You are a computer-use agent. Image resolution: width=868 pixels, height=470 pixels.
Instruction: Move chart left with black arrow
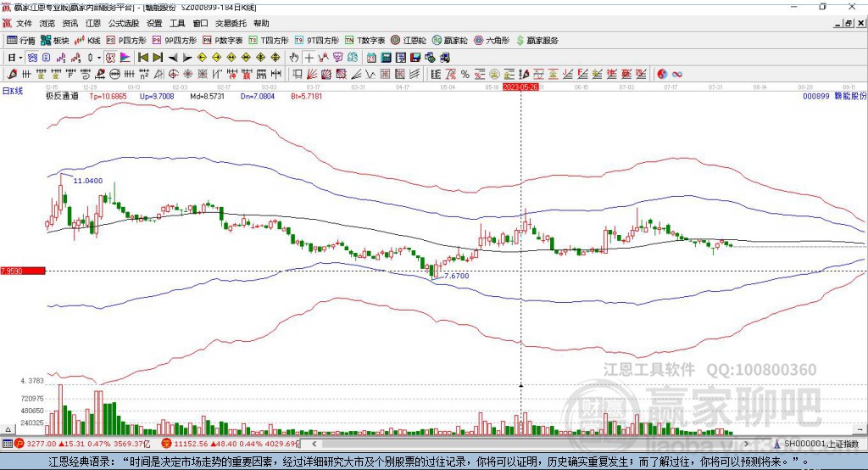(173, 58)
